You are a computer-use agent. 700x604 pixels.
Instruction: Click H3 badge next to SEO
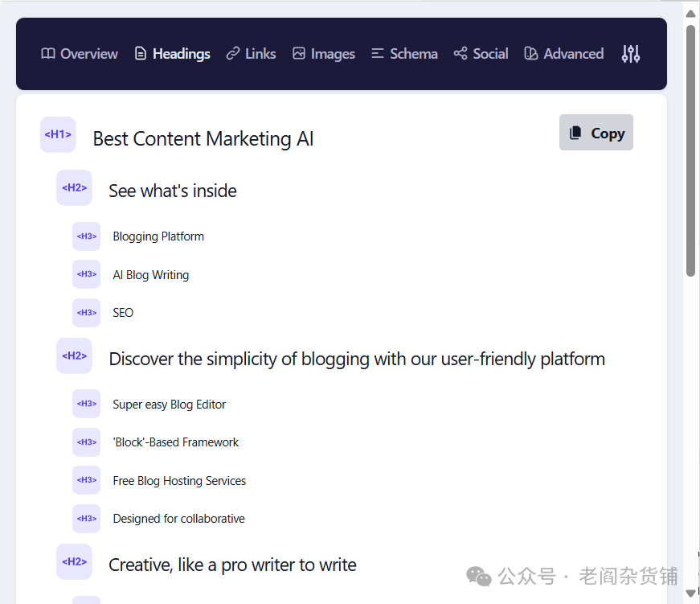click(86, 313)
